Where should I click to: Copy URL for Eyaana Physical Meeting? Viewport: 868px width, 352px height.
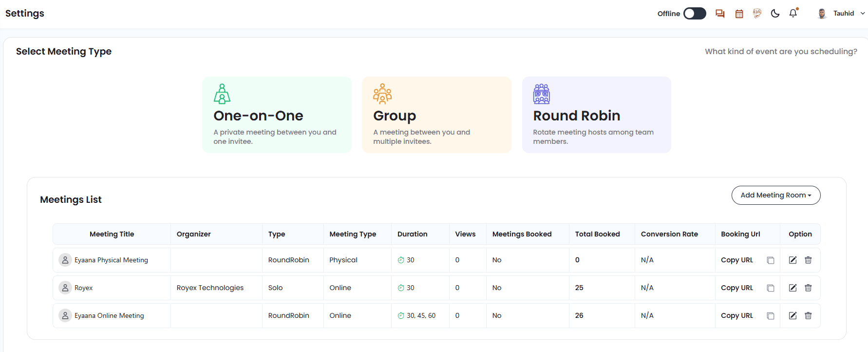(737, 260)
